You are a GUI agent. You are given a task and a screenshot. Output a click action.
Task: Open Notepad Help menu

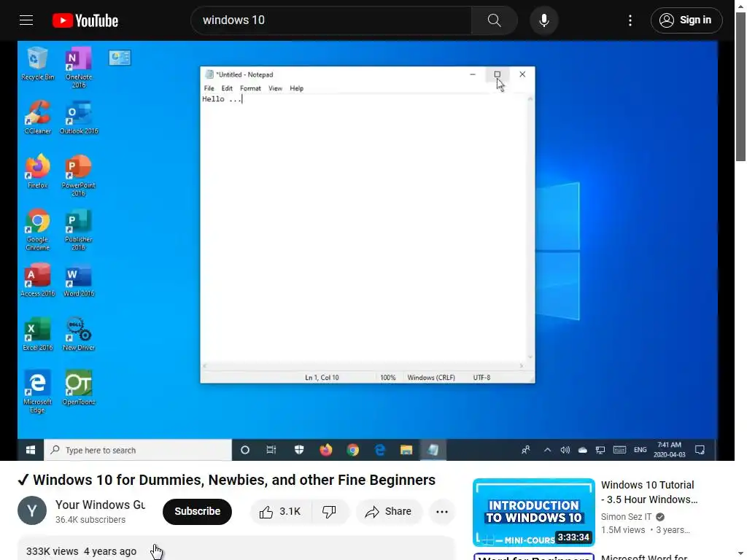[296, 88]
